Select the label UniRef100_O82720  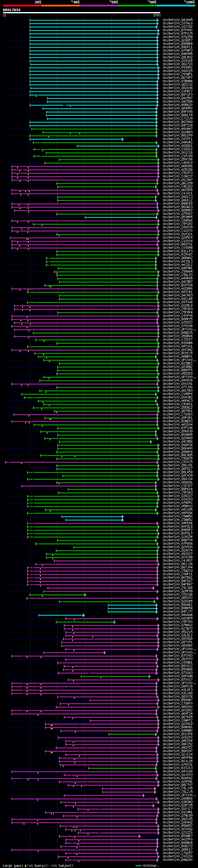tap(178, 64)
